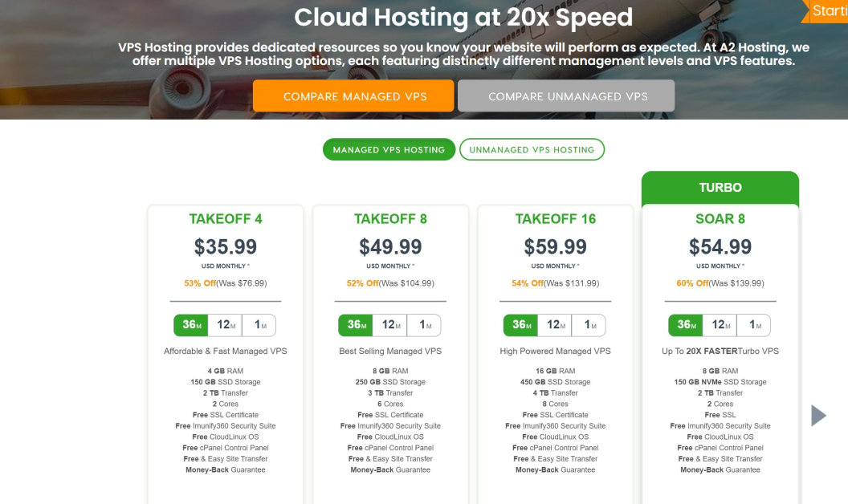Click the orange Starting ribbon at top right
Viewport: 848px width, 504px height.
[827, 11]
